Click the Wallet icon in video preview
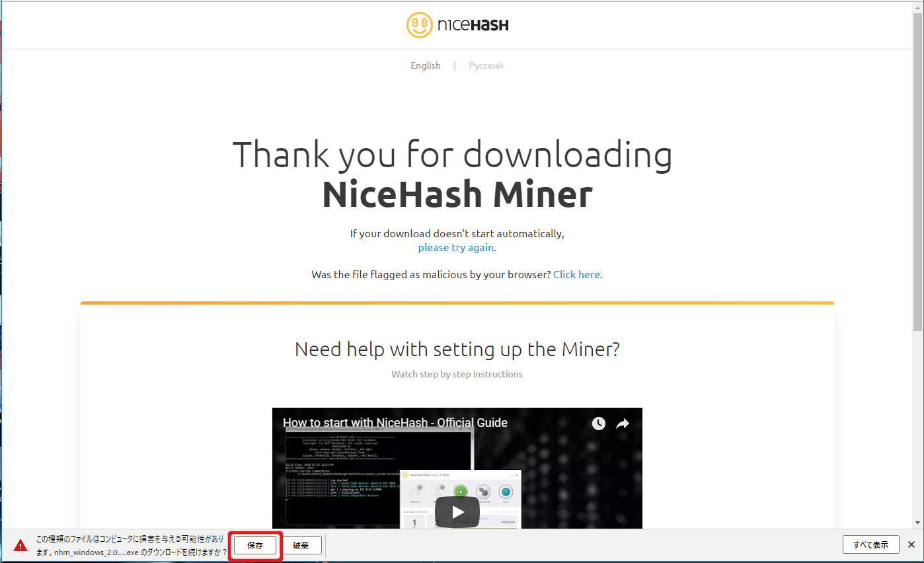 (x=415, y=492)
